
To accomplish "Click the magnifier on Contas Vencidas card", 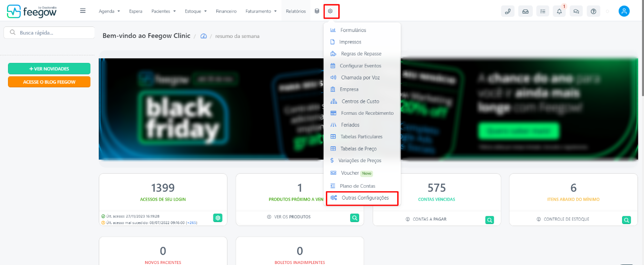I will click(490, 220).
